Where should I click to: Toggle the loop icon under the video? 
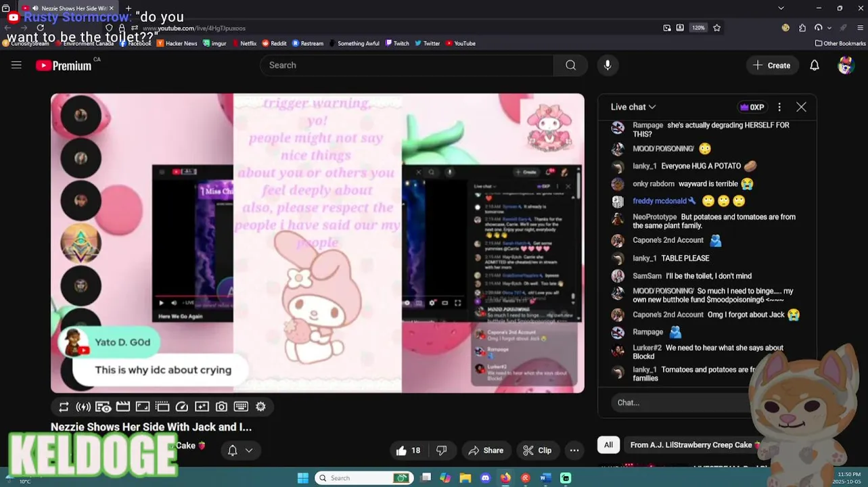(64, 407)
